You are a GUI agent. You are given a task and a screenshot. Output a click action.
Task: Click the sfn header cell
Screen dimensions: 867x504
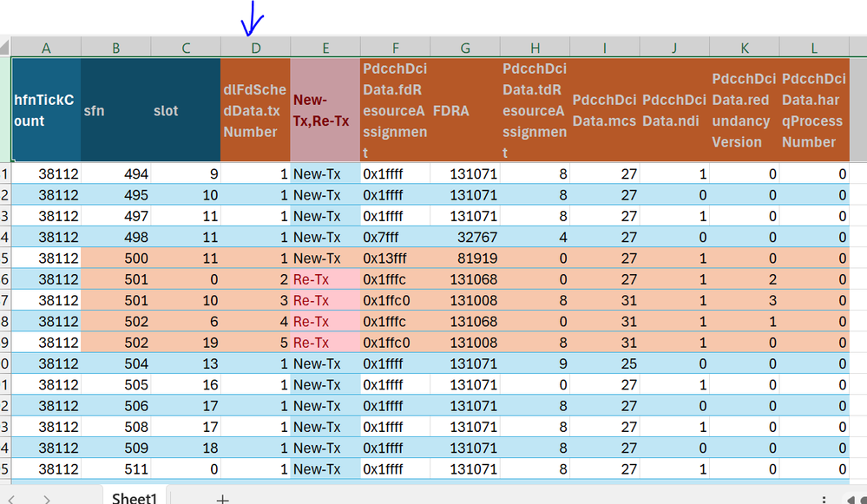115,110
